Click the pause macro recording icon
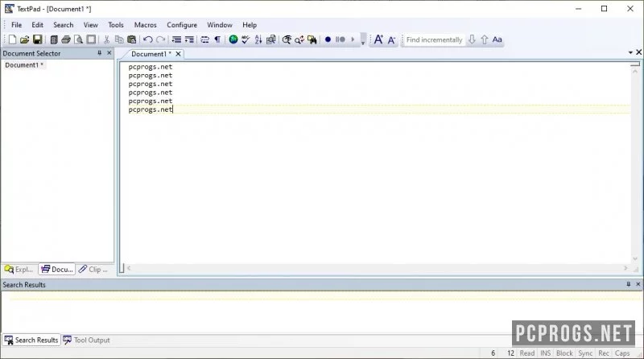Image resolution: width=644 pixels, height=359 pixels. (340, 39)
